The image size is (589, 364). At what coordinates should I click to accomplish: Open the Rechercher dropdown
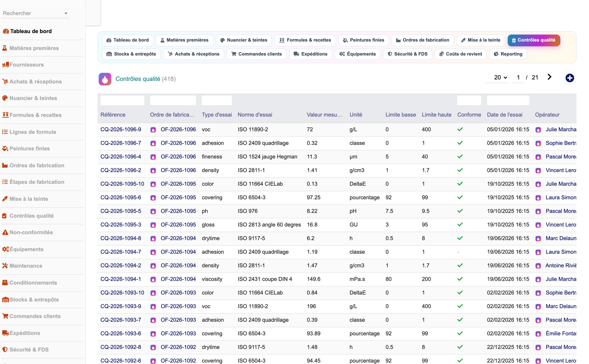35,13
